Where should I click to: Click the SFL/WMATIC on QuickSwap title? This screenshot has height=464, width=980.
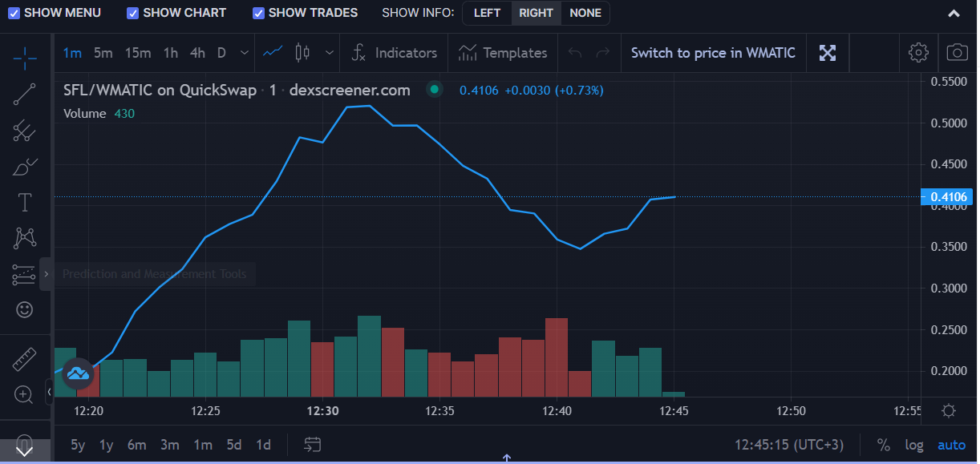click(x=160, y=90)
